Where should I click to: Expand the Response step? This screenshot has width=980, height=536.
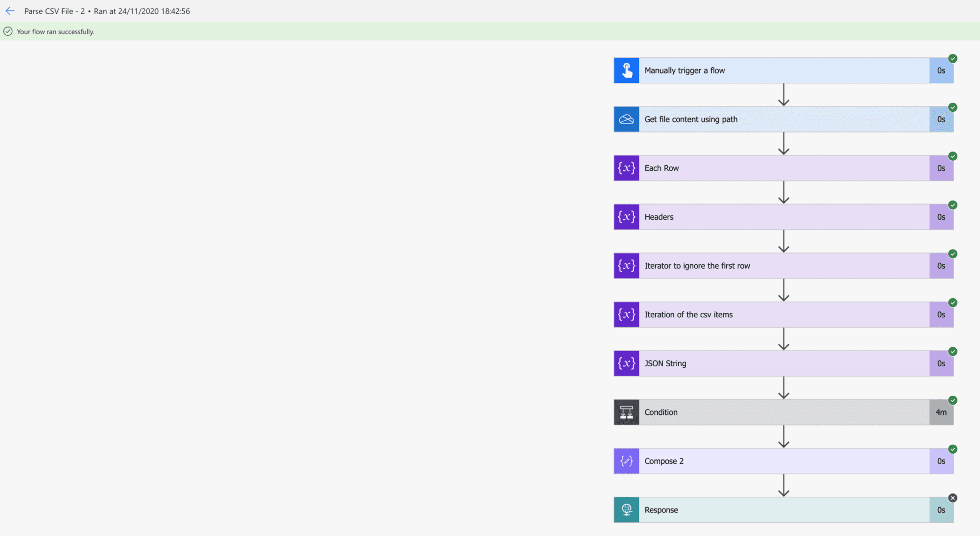(784, 510)
